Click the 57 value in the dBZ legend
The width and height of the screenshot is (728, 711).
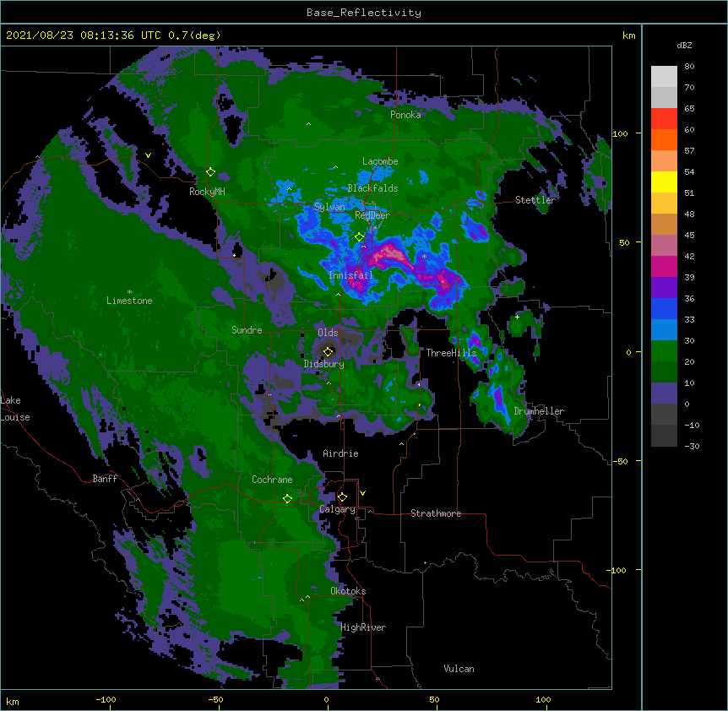click(x=689, y=151)
